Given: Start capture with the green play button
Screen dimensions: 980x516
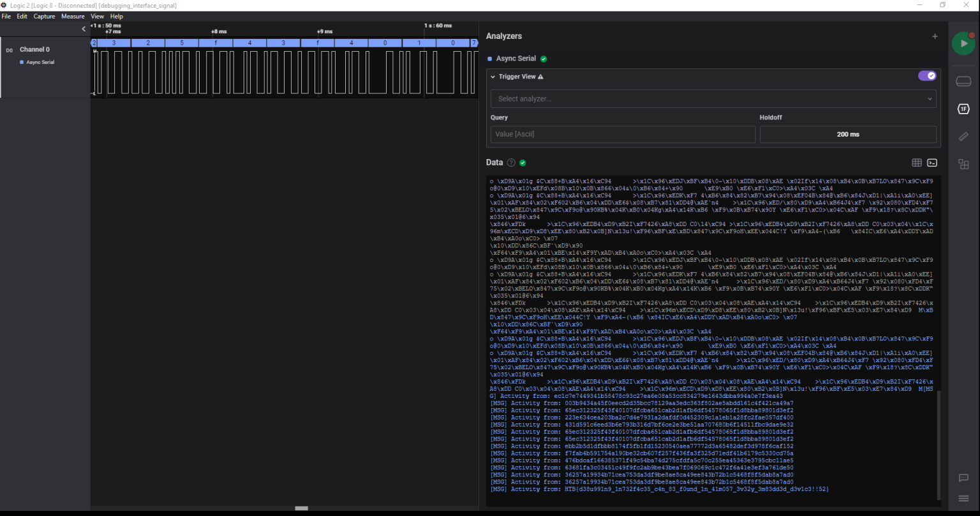Looking at the screenshot, I should pyautogui.click(x=963, y=43).
